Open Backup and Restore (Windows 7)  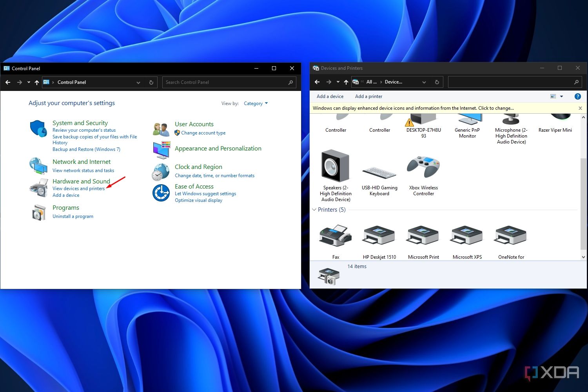point(86,149)
